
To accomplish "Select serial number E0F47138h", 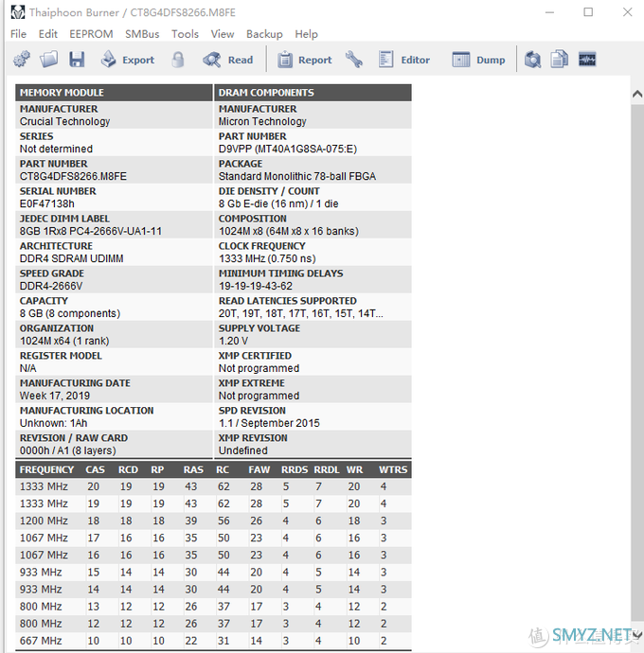I will [47, 204].
